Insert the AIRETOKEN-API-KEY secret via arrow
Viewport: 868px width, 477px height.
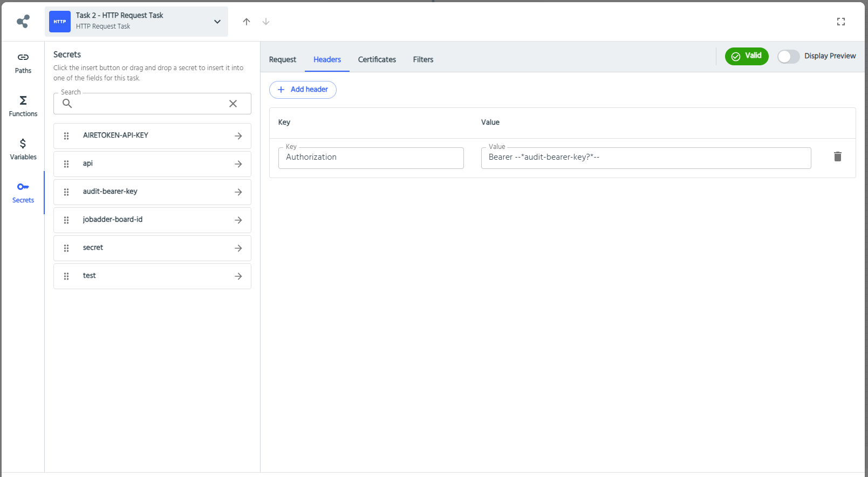tap(238, 136)
